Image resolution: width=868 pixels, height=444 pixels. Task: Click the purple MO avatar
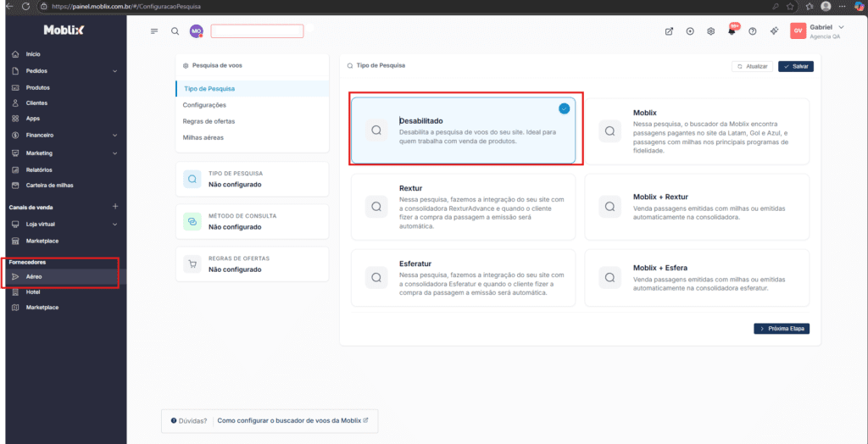click(197, 31)
